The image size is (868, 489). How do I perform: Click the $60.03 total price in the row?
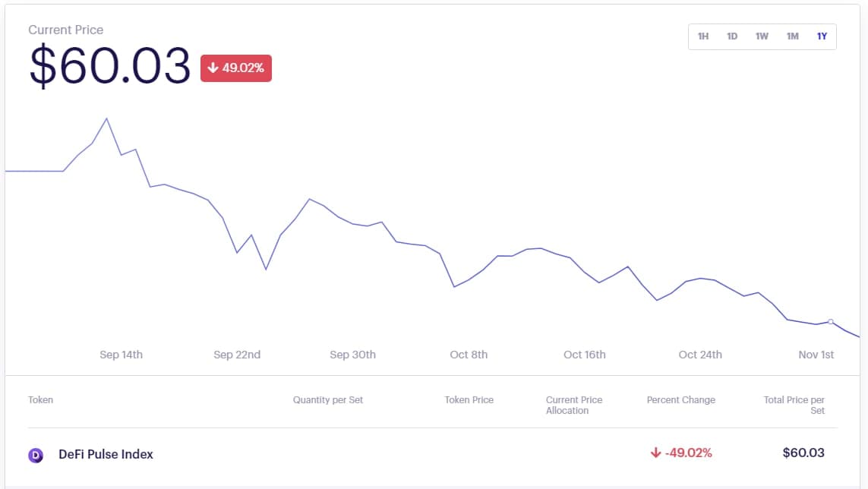click(x=803, y=453)
